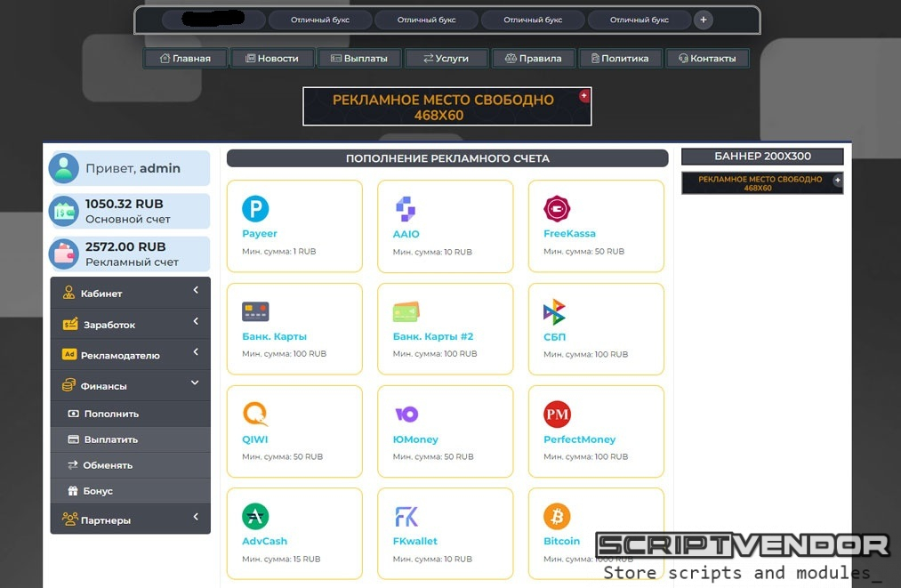Open the Выплатить submenu item
The image size is (901, 588).
tap(131, 439)
